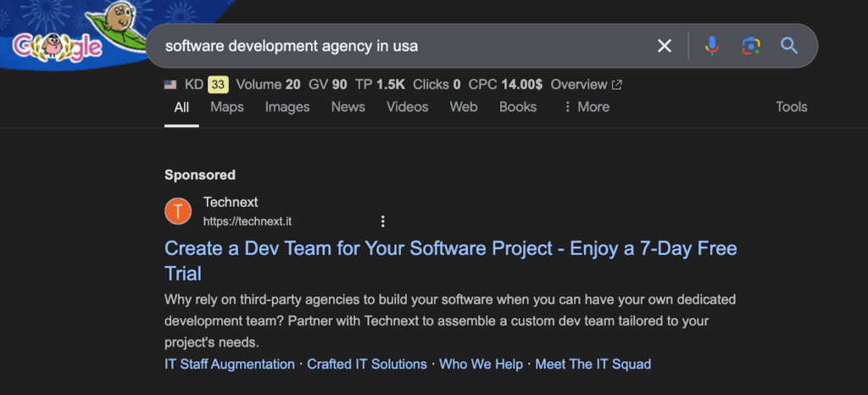Open the Create a Dev Team ad headline
Screen dimensions: 868x395
pyautogui.click(x=451, y=260)
